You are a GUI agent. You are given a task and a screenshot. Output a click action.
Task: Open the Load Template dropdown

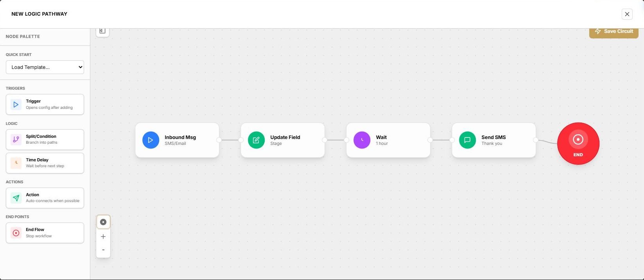point(45,67)
